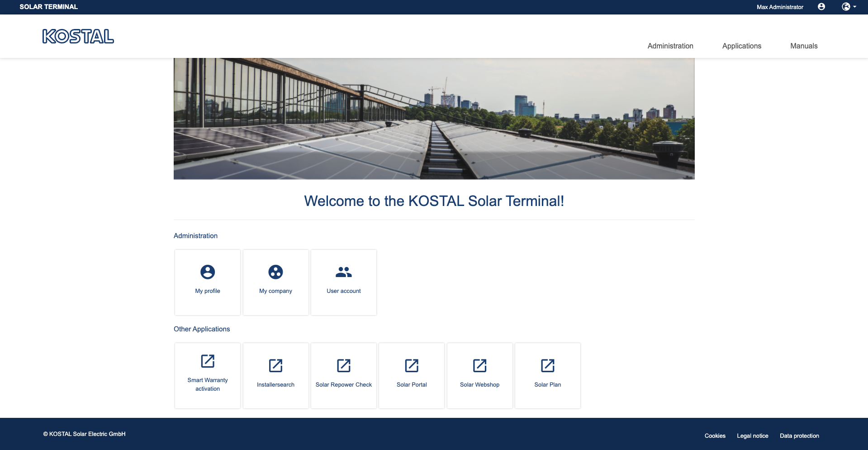Click the Solar Plan external-link icon

coord(548,365)
